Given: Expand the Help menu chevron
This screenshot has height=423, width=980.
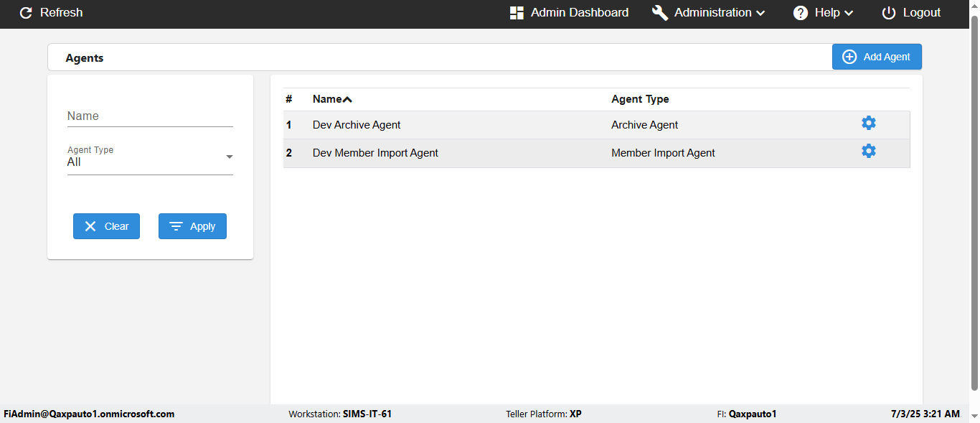Looking at the screenshot, I should pyautogui.click(x=848, y=13).
